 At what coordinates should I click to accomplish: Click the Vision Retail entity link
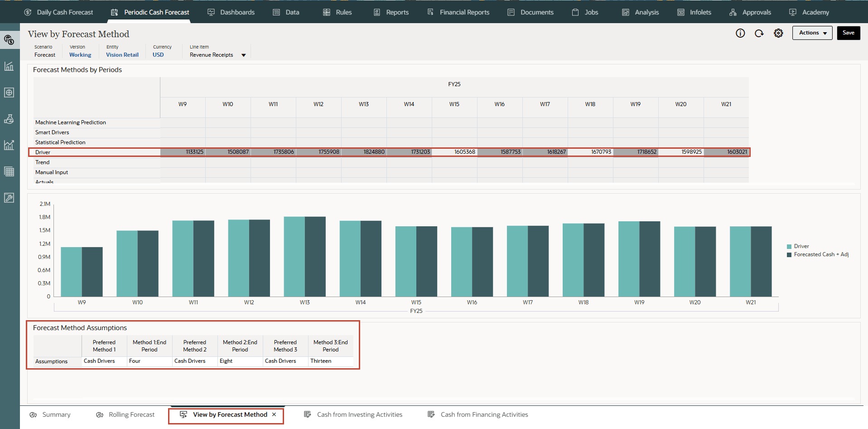[122, 55]
